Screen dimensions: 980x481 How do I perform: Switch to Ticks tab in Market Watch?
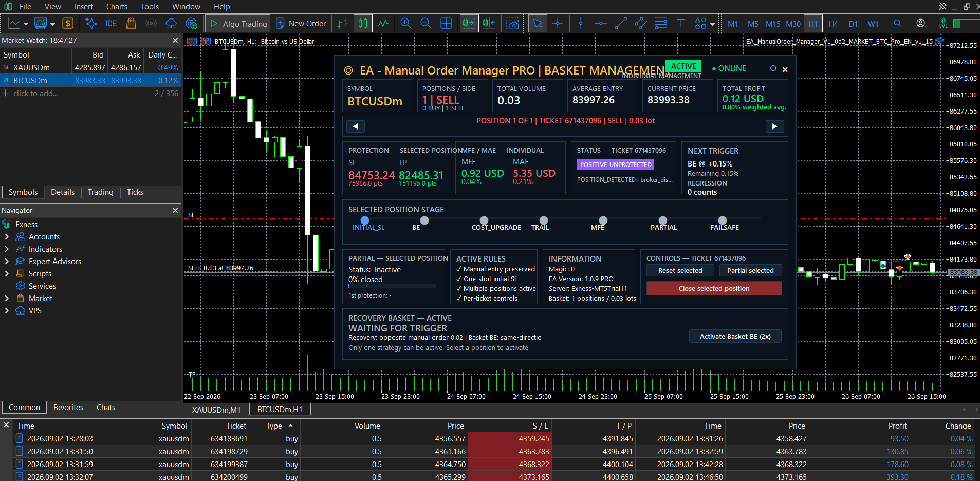coord(135,192)
